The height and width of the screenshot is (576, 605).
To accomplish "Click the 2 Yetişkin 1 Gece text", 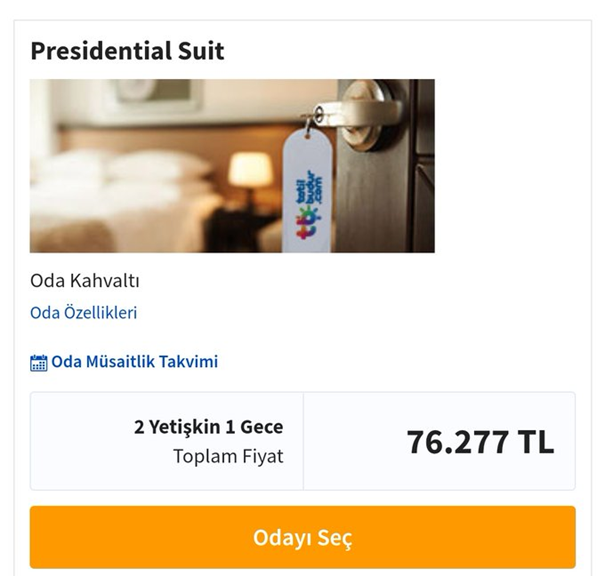I will pos(208,427).
